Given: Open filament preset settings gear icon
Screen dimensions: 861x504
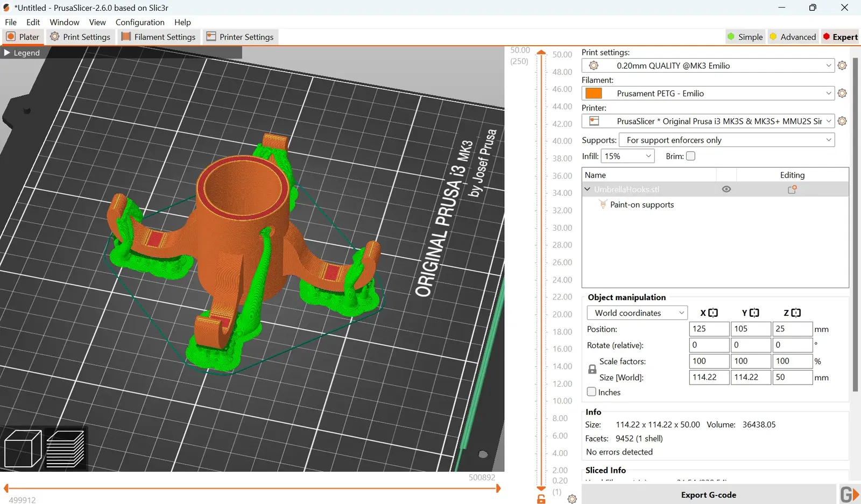Looking at the screenshot, I should click(x=842, y=94).
